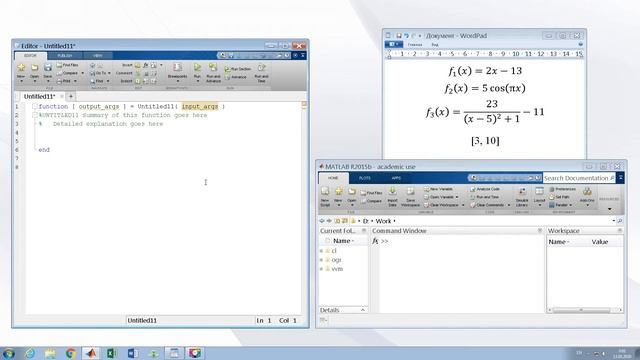
Task: Expand the ogr folder in Current Folder
Action: tap(321, 260)
